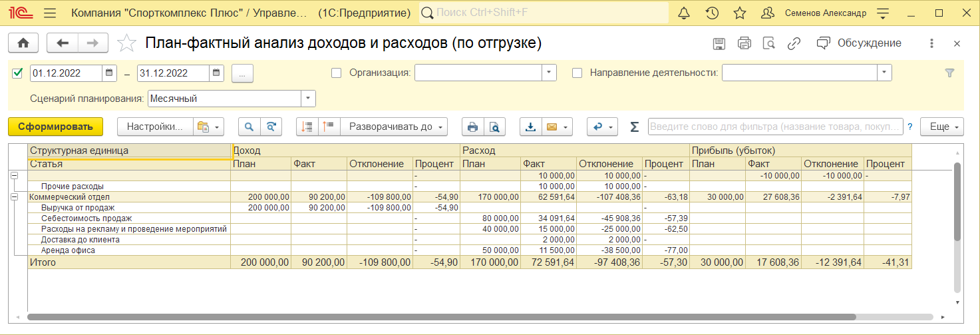This screenshot has height=335, width=980.
Task: Open the Обсуждение panel
Action: pos(859,43)
